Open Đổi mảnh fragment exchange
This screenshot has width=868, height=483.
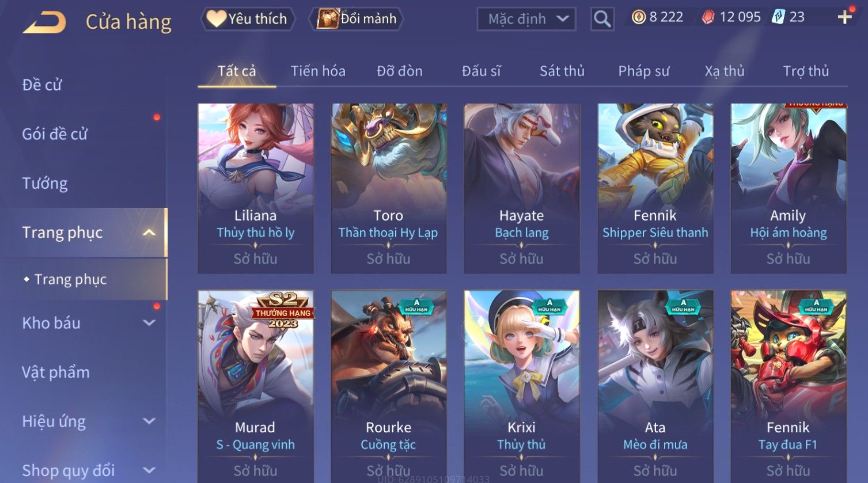(x=356, y=19)
